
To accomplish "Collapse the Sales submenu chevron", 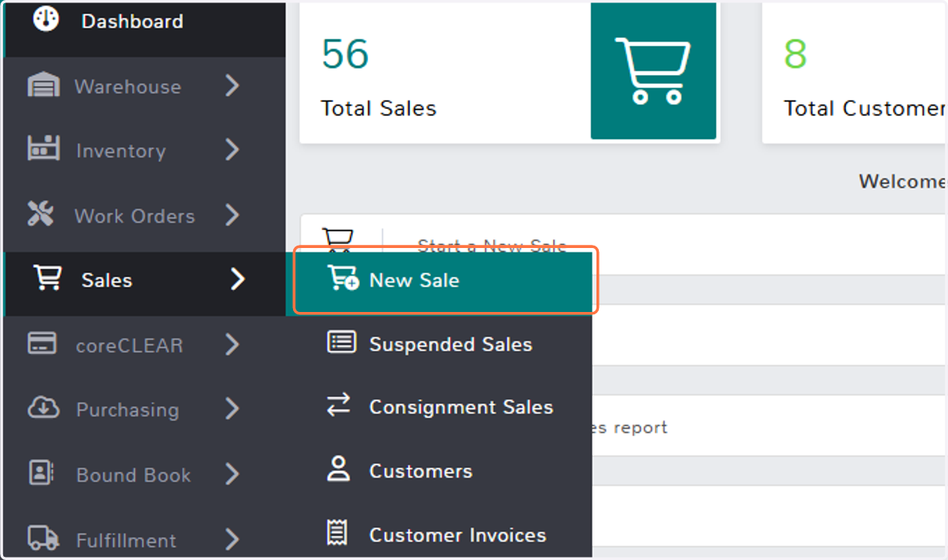I will [x=237, y=279].
